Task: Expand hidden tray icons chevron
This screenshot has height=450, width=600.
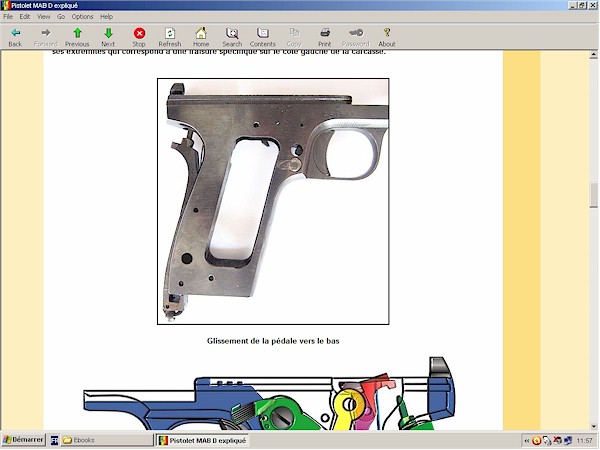Action: click(x=527, y=441)
